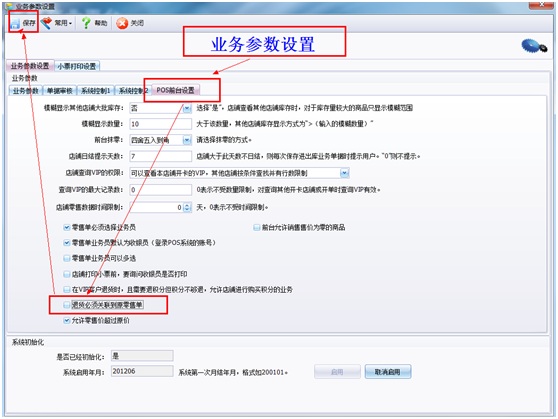Click the 保存 save icon in toolbar

pos(15,23)
